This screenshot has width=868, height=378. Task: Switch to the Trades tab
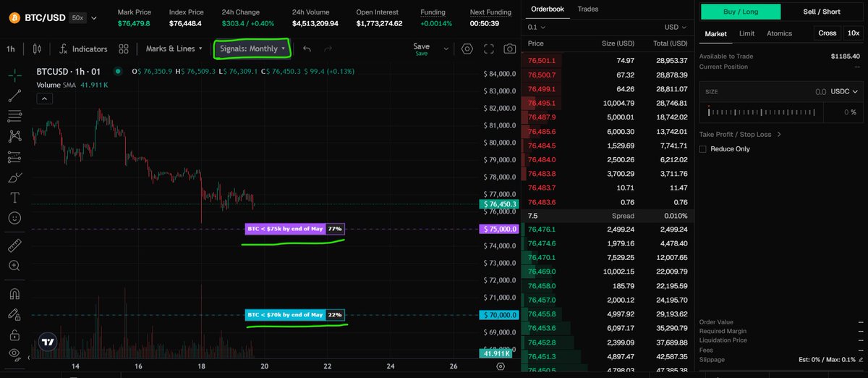tap(587, 8)
